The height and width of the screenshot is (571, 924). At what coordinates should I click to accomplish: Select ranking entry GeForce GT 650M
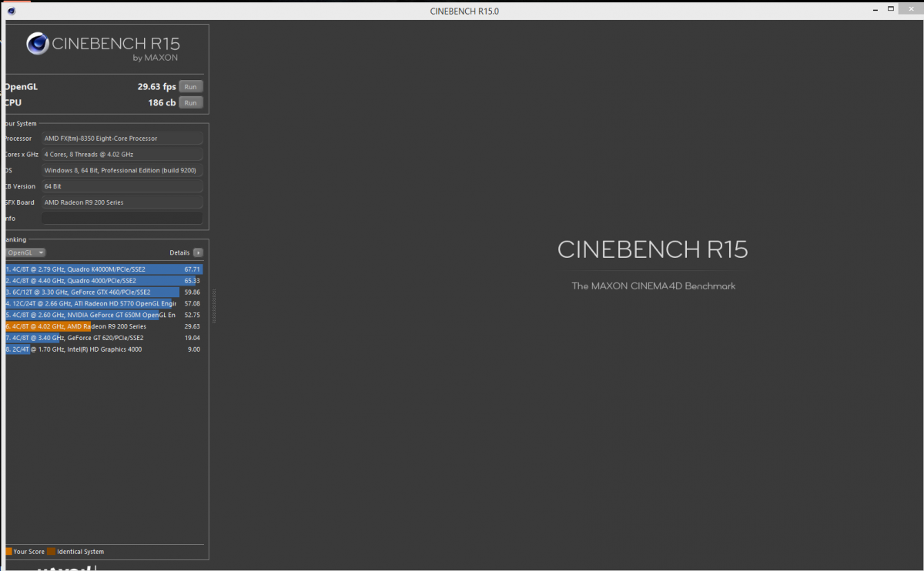103,315
